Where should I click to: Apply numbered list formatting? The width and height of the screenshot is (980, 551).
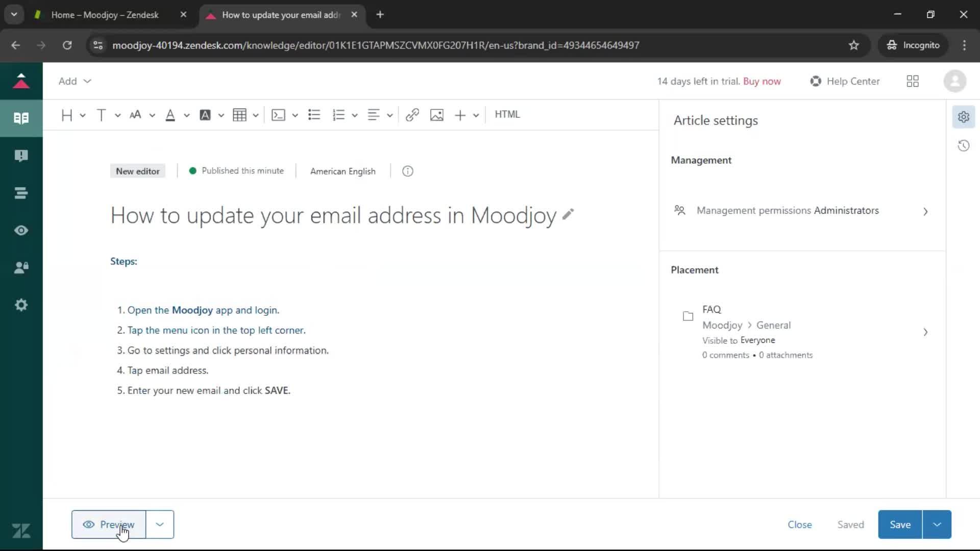[x=338, y=115]
